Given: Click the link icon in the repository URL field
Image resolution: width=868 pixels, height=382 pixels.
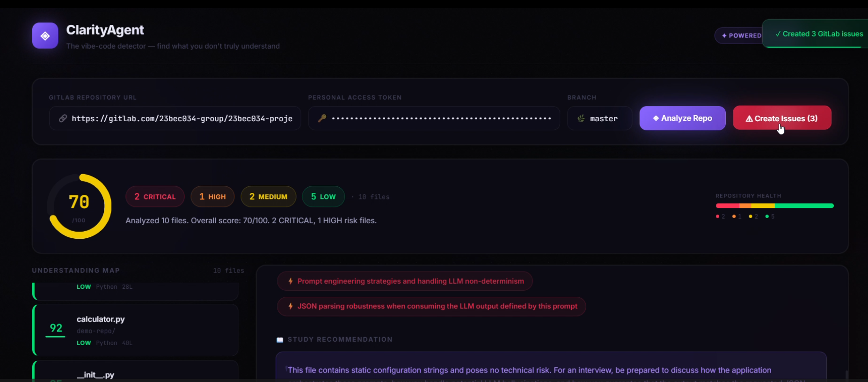Looking at the screenshot, I should pos(63,118).
